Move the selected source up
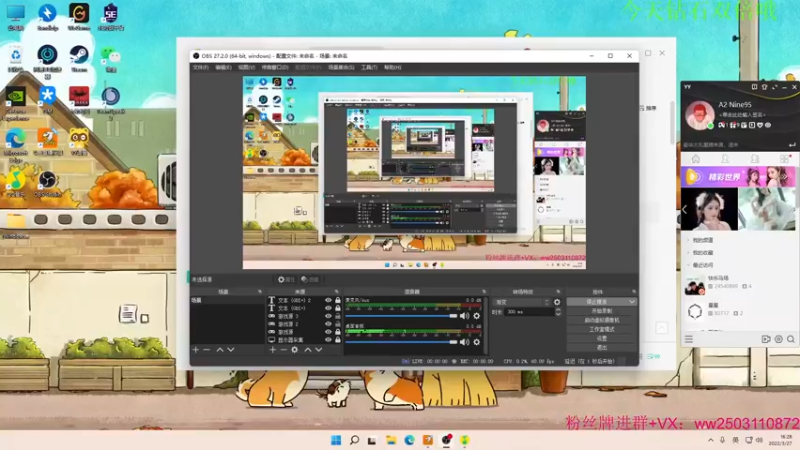Image resolution: width=800 pixels, height=450 pixels. pos(308,349)
